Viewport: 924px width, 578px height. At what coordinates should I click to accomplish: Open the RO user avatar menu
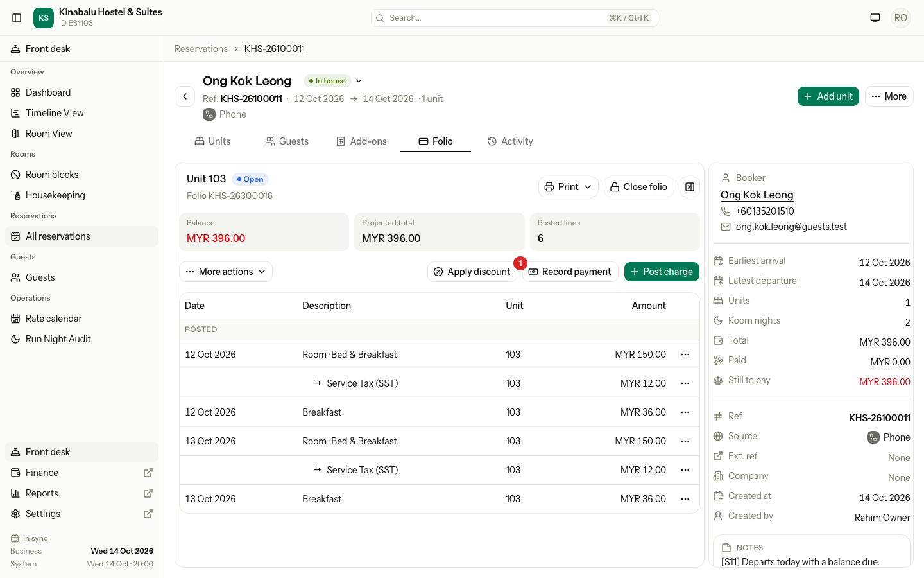901,18
